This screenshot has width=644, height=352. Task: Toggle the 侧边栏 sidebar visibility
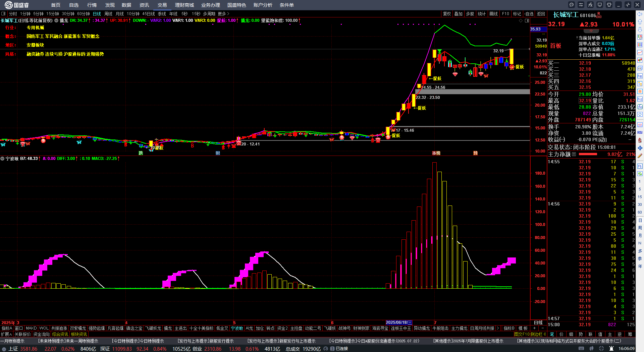click(x=538, y=334)
